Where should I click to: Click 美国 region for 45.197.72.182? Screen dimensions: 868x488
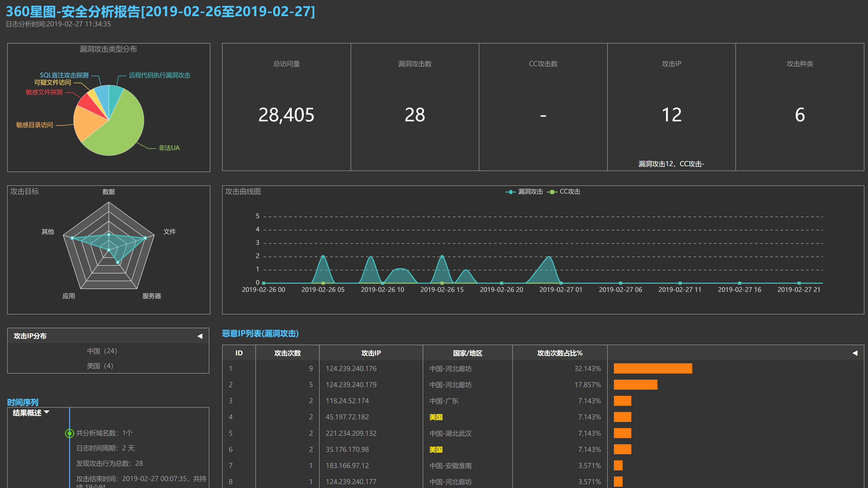(x=436, y=417)
